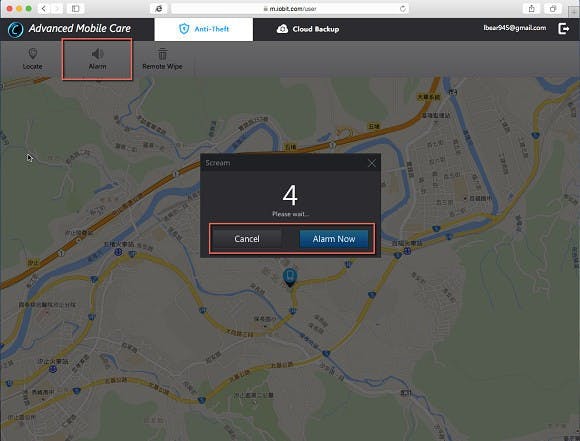Screen dimensions: 580x441
Task: Click the Alarm Now button
Action: click(x=334, y=239)
